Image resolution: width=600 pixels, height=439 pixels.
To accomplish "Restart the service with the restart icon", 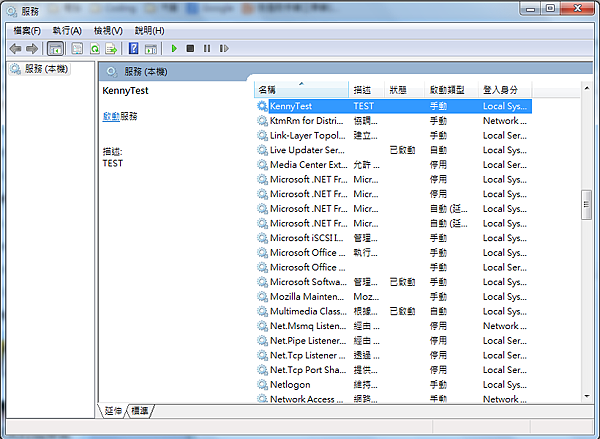I will (224, 49).
